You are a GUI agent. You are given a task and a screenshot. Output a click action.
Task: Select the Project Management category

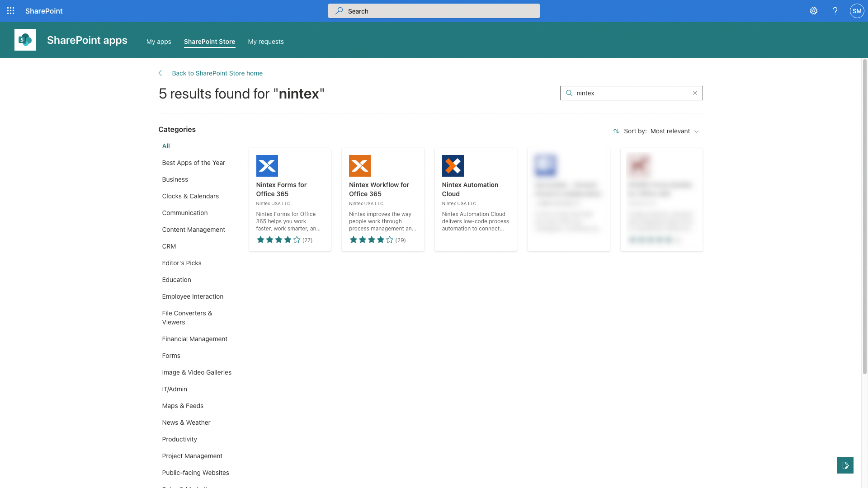click(x=192, y=456)
